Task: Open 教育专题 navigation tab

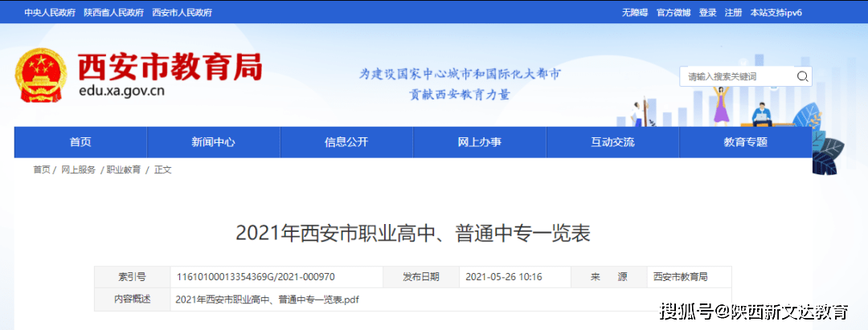Action: pyautogui.click(x=745, y=142)
